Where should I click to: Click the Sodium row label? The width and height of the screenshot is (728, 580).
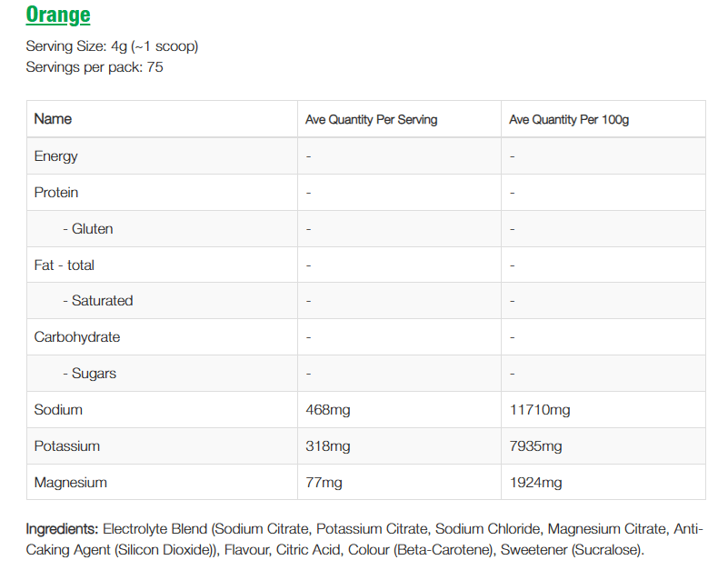[58, 410]
